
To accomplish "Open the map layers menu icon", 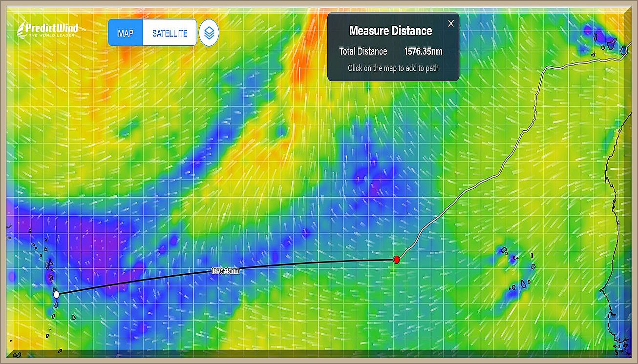I will click(x=209, y=33).
